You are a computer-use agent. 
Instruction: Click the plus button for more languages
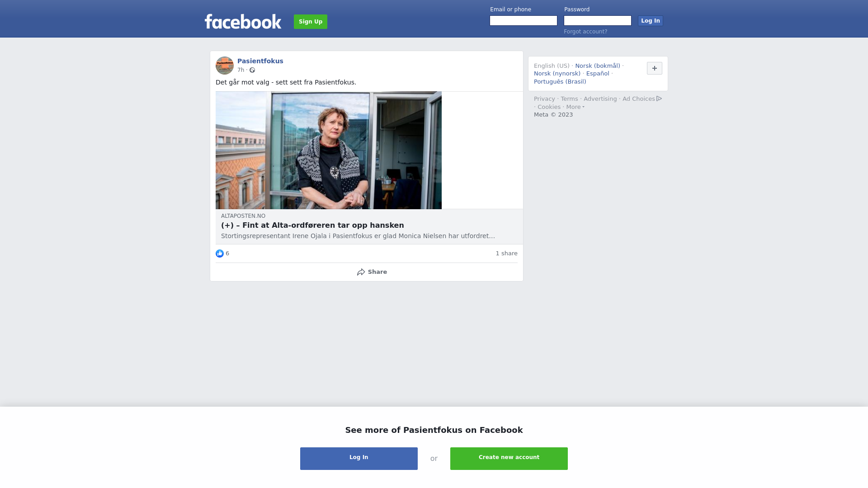655,68
